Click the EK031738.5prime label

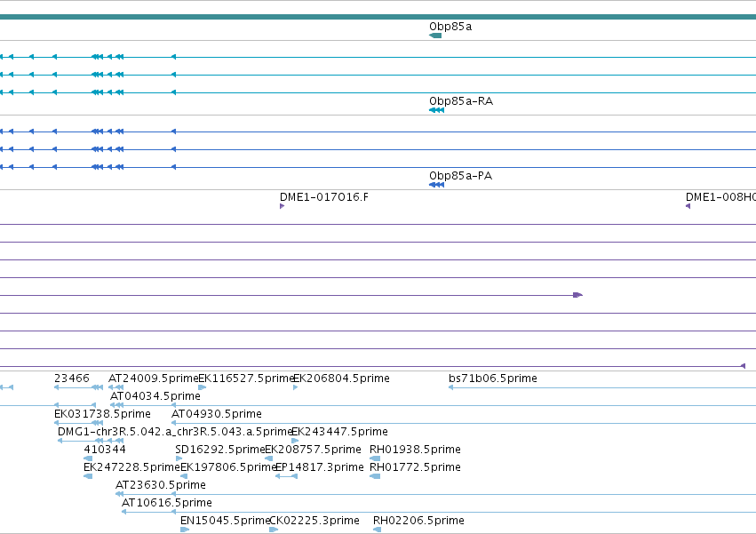(x=102, y=414)
